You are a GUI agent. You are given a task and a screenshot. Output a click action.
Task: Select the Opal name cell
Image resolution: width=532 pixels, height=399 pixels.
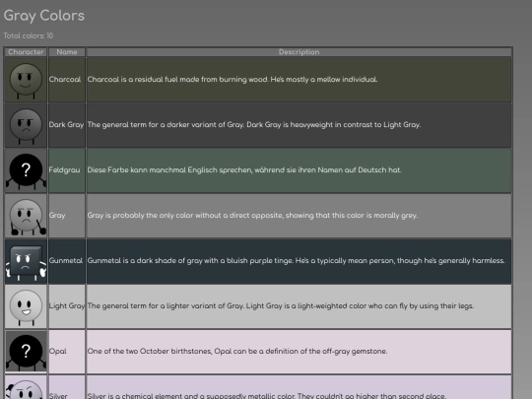[67, 352]
